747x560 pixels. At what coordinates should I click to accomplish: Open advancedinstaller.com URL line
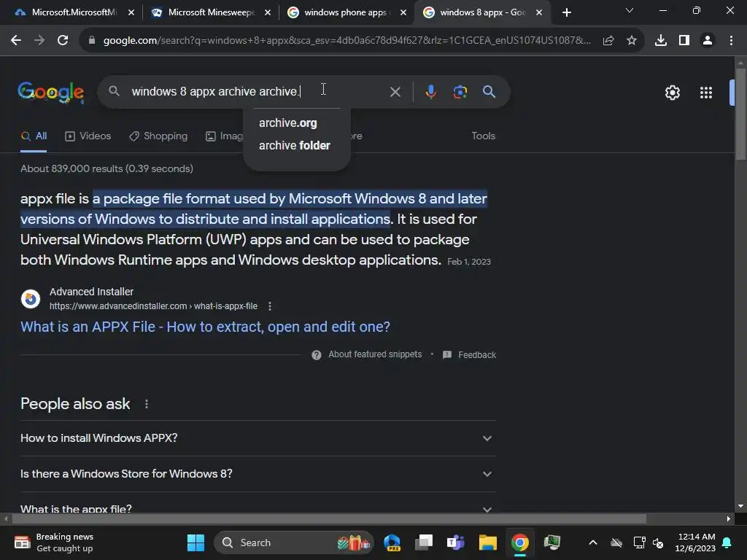153,306
